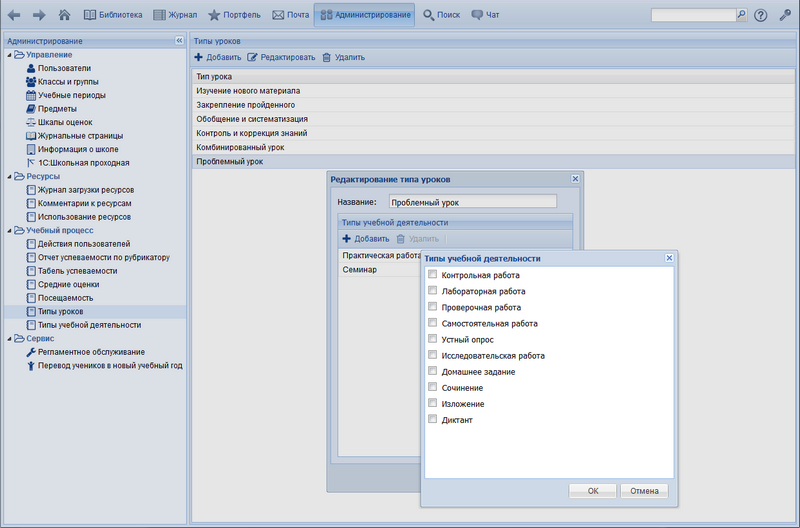Close the Типы учебной деятельности dialog

(669, 258)
